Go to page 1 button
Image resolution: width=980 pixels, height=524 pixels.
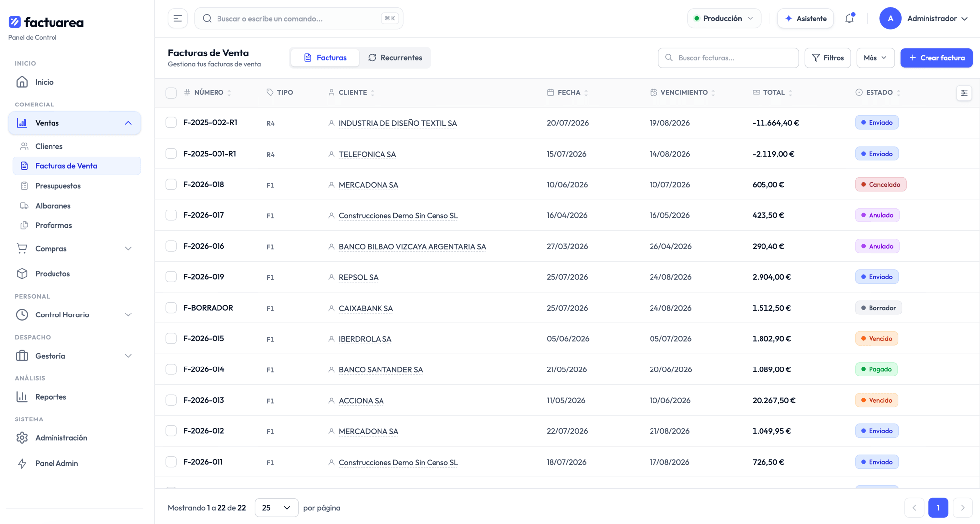pyautogui.click(x=938, y=508)
